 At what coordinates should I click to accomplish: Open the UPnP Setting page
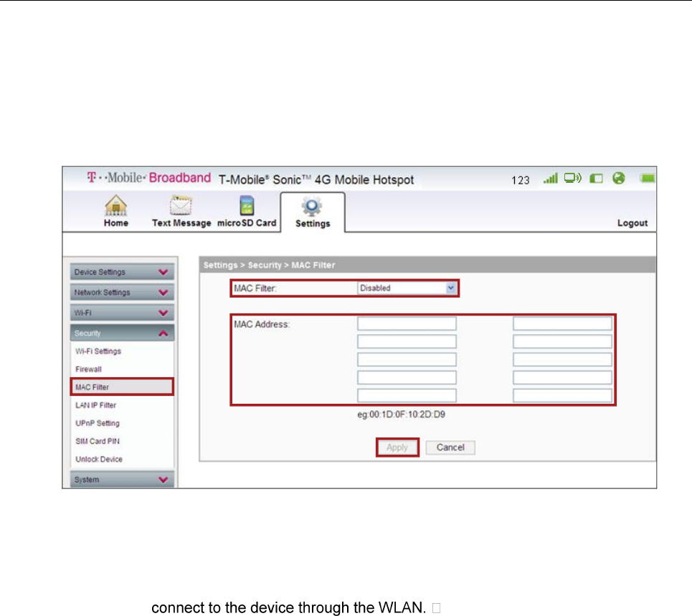point(98,423)
